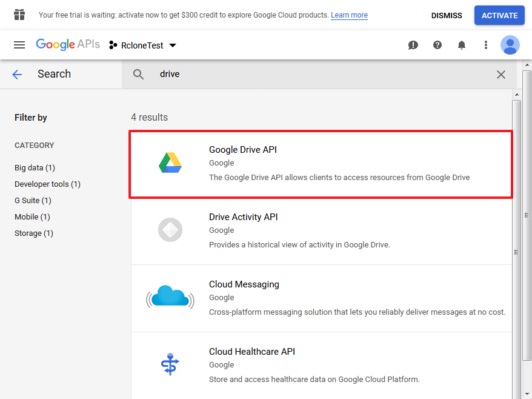Open the Cloud Messaging result
Screen dimensions: 532x399
pos(321,298)
